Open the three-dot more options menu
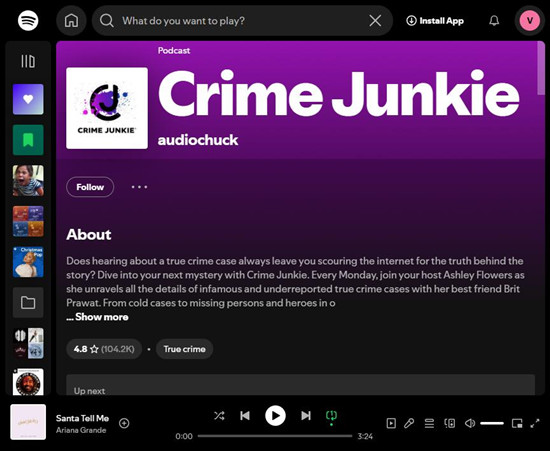Viewport: 550px width, 451px height. click(139, 187)
